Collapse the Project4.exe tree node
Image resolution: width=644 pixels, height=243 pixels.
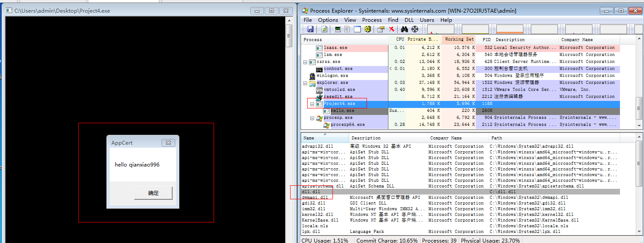(312, 104)
